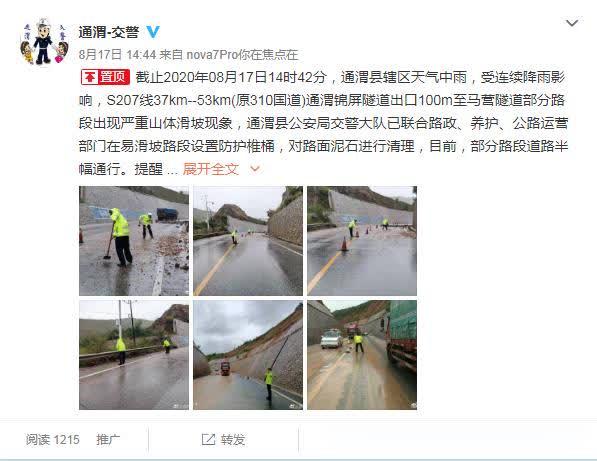Click the 推广 promote button

coord(108,440)
